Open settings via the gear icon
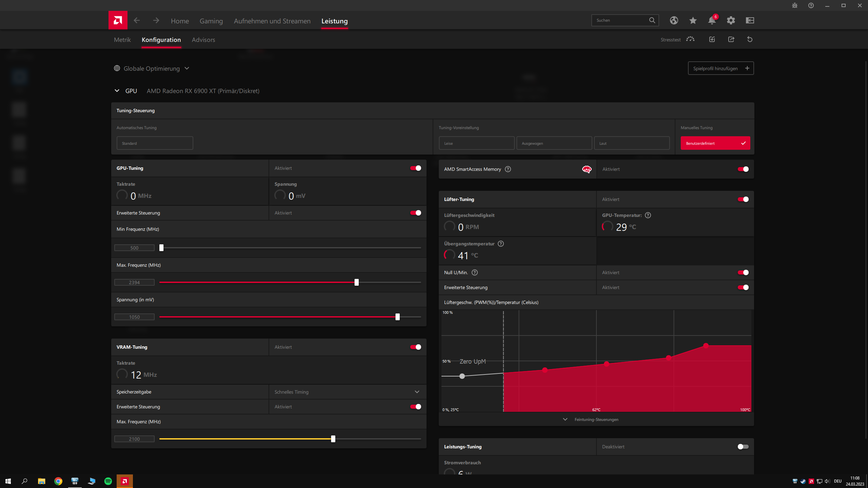This screenshot has width=868, height=488. pyautogui.click(x=731, y=20)
